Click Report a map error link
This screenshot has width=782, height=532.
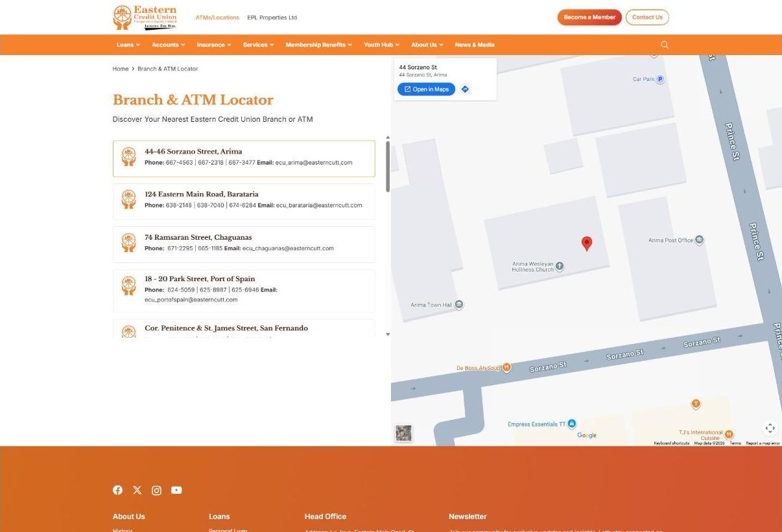pos(763,443)
